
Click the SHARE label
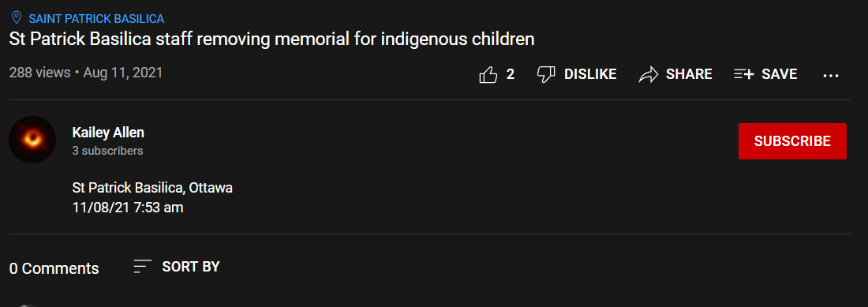point(689,74)
